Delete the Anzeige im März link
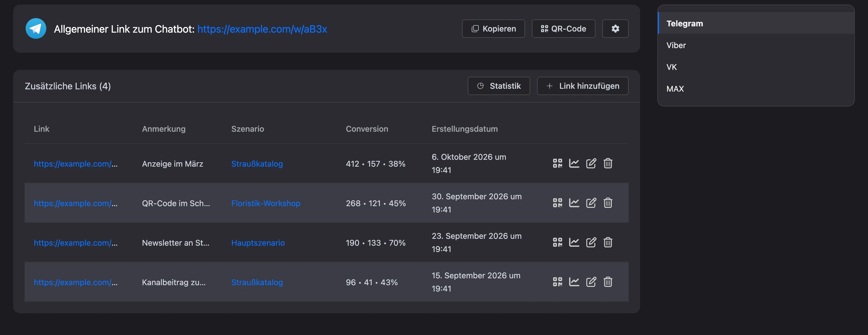 [x=608, y=163]
